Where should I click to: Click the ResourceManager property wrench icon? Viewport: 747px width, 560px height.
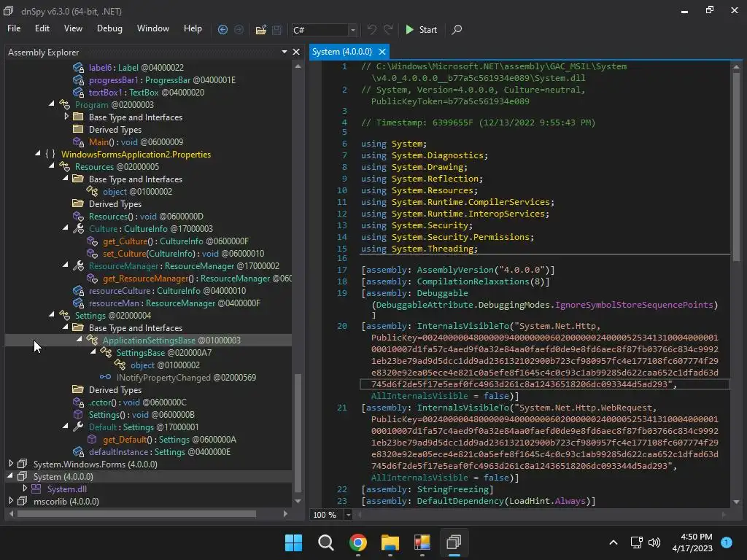pyautogui.click(x=78, y=265)
